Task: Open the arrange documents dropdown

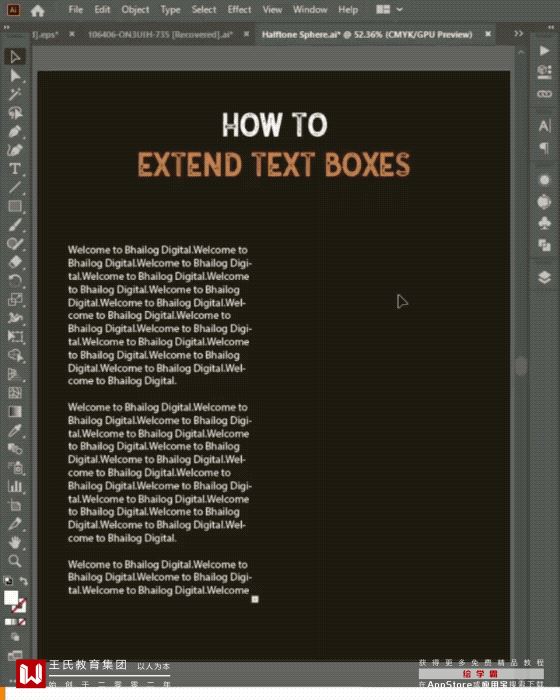Action: click(x=389, y=9)
